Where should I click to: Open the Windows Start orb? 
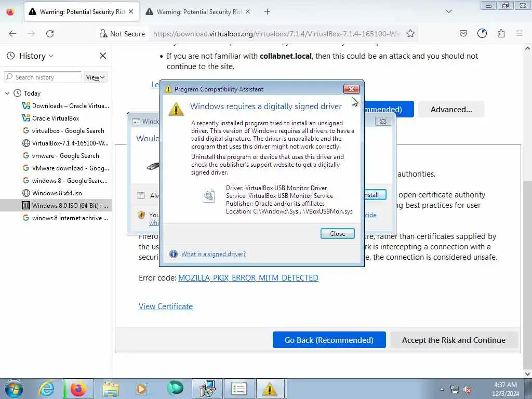coord(14,389)
